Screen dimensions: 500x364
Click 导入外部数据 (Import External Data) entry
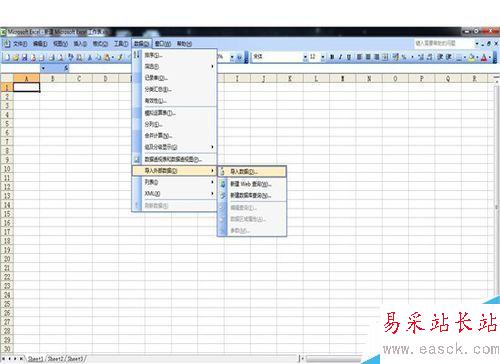(174, 171)
